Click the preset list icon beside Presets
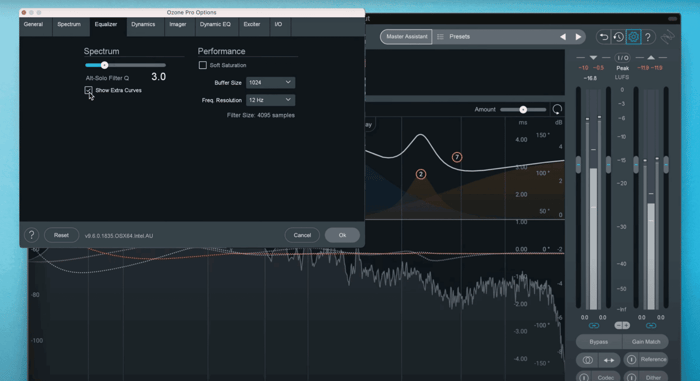Viewport: 700px width, 381px height. (x=440, y=37)
